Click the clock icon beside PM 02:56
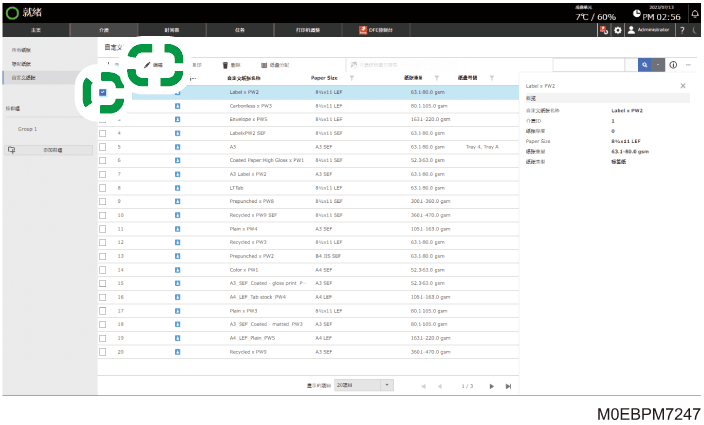This screenshot has width=704, height=425. (x=637, y=13)
